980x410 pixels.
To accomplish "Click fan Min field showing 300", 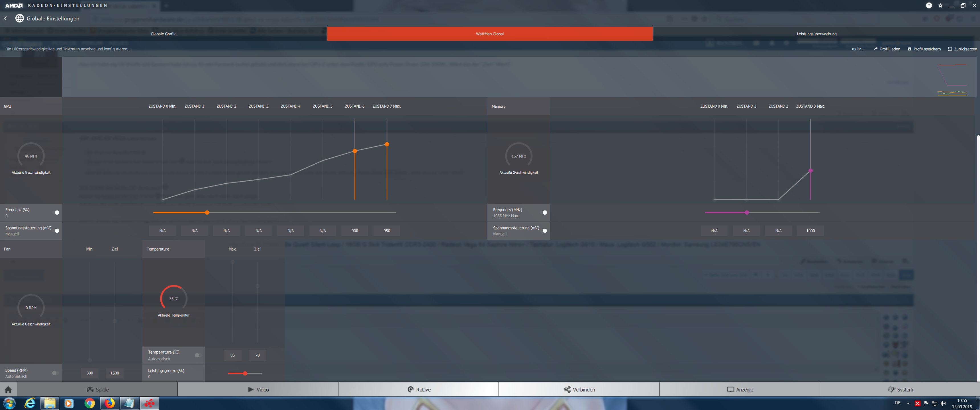I will point(90,373).
